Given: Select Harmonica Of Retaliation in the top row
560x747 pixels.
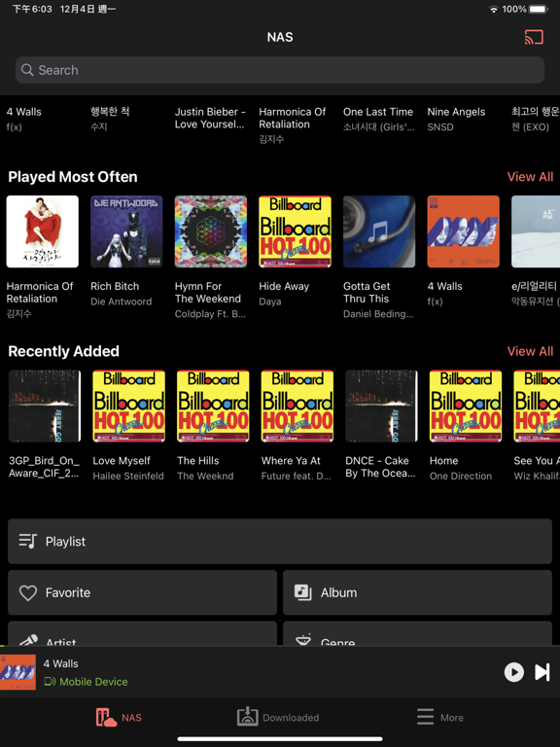Looking at the screenshot, I should (x=293, y=118).
